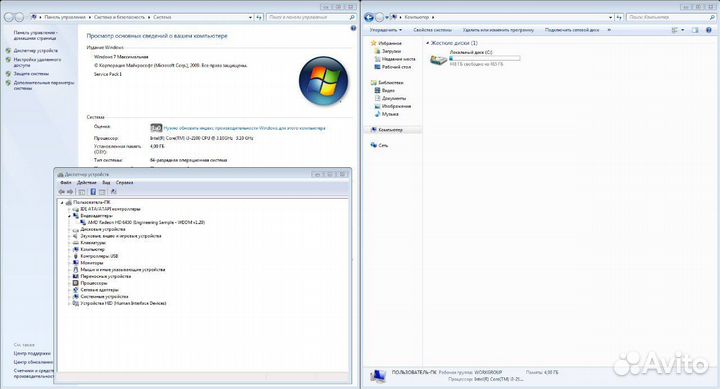Click the Звуковые устройства speaker icon
Viewport: 720px width, 389px height.
[76, 236]
